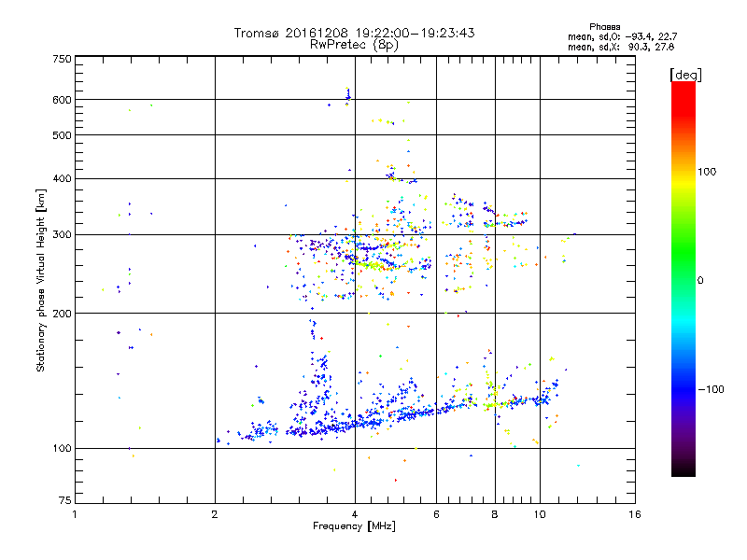Click the frequency tick label "10"

point(540,514)
